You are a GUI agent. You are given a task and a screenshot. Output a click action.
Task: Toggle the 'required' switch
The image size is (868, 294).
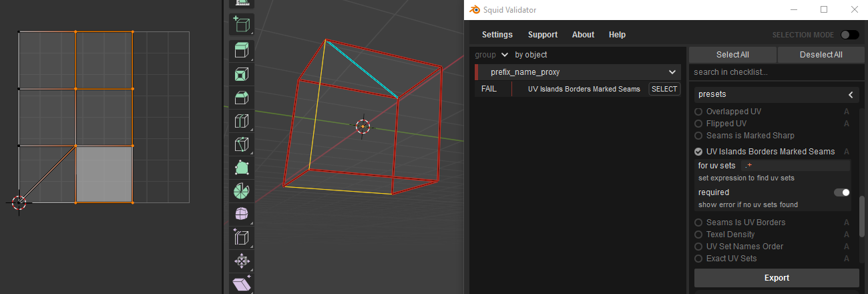tap(841, 192)
